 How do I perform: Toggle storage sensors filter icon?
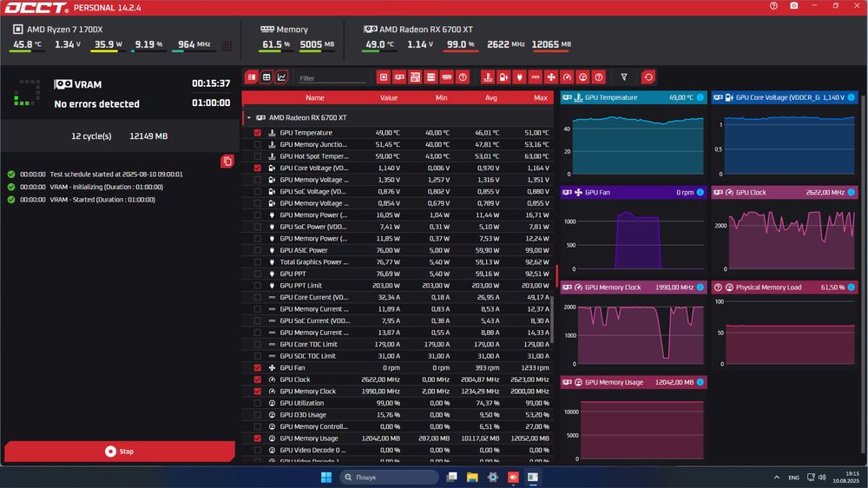pos(431,77)
